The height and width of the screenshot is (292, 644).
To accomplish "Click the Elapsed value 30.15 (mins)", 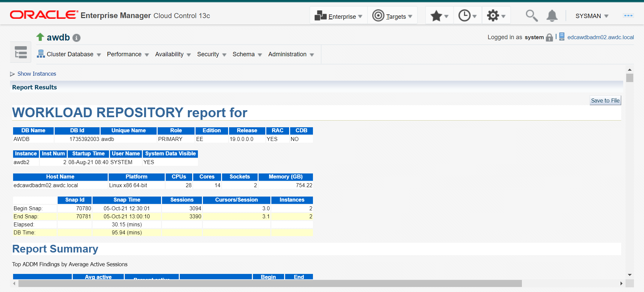I will [127, 224].
